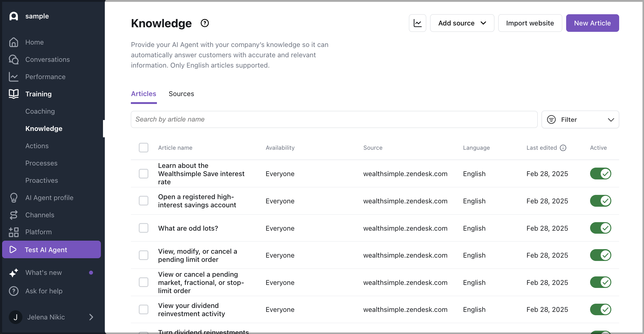Open the Filter dropdown
The image size is (644, 334).
[580, 119]
